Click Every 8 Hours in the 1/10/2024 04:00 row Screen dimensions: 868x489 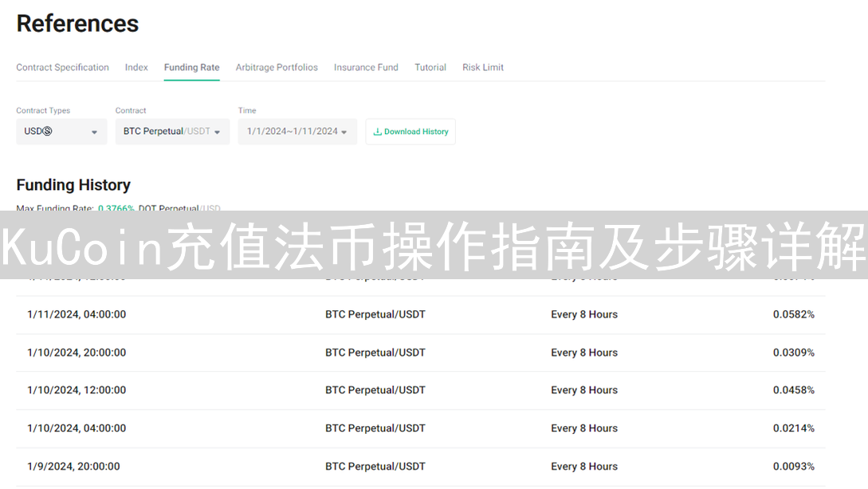point(584,428)
